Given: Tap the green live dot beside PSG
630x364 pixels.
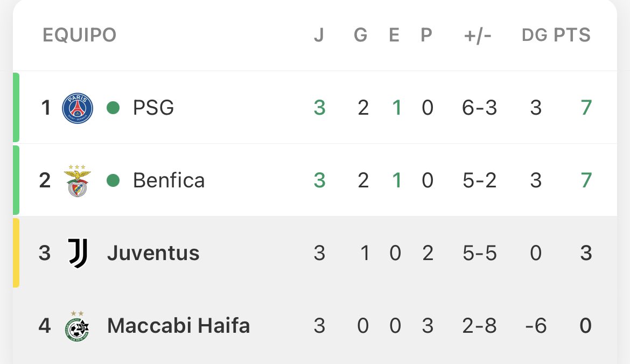Looking at the screenshot, I should pyautogui.click(x=113, y=108).
